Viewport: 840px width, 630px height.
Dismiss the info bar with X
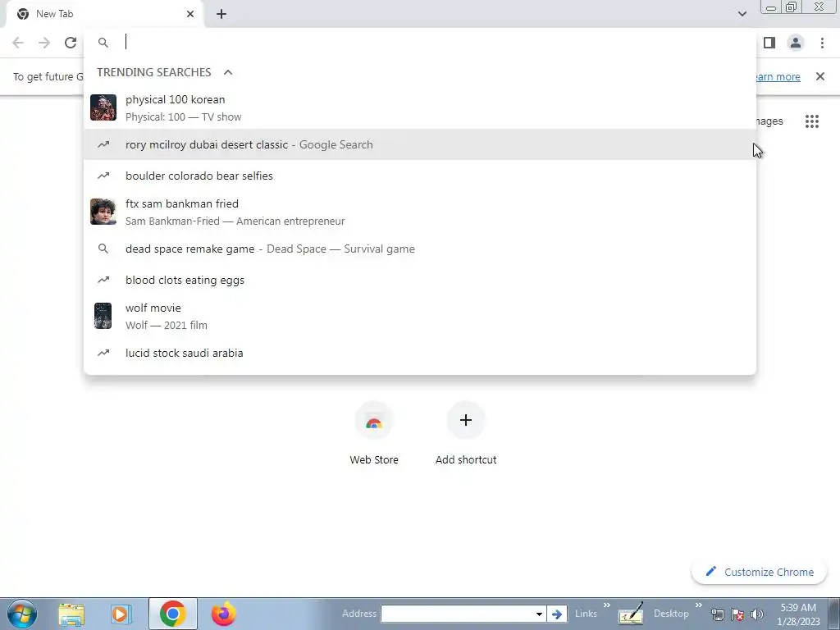click(x=820, y=76)
